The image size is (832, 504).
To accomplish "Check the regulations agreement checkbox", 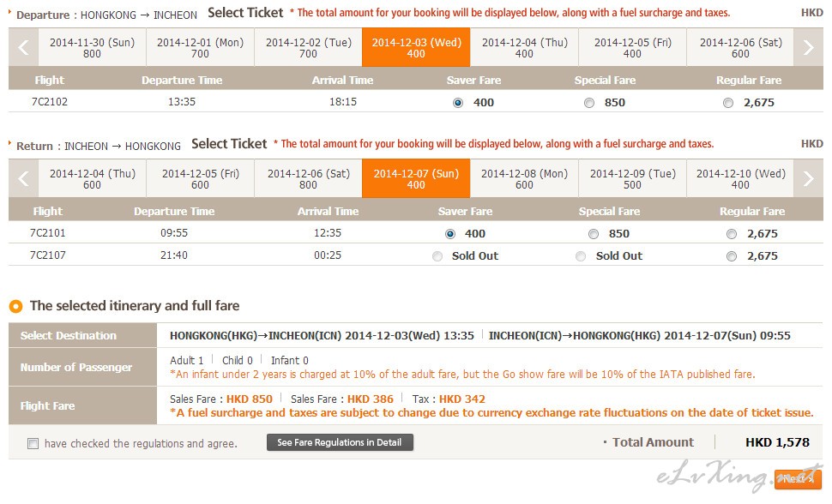I will tap(33, 444).
